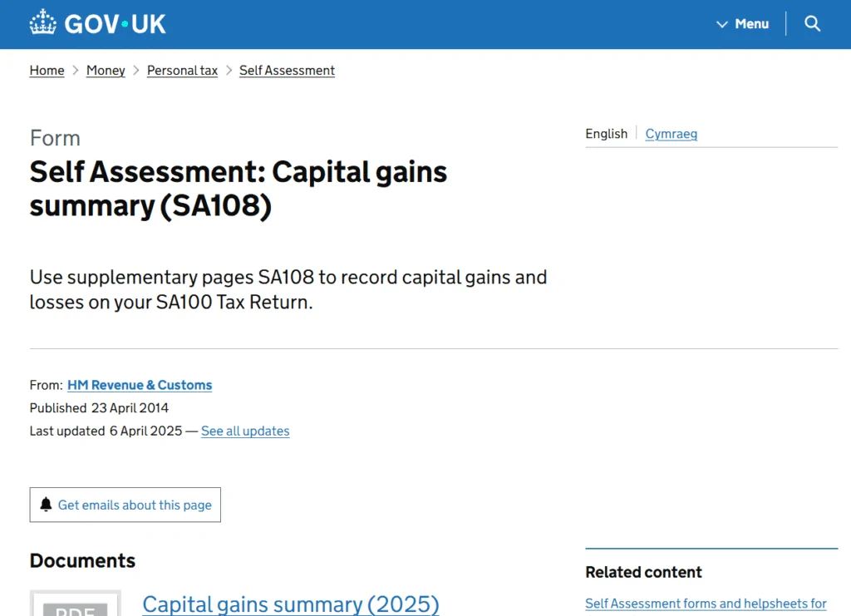Click the PDF document thumbnail icon
Viewport: 851px width, 616px height.
(x=76, y=604)
